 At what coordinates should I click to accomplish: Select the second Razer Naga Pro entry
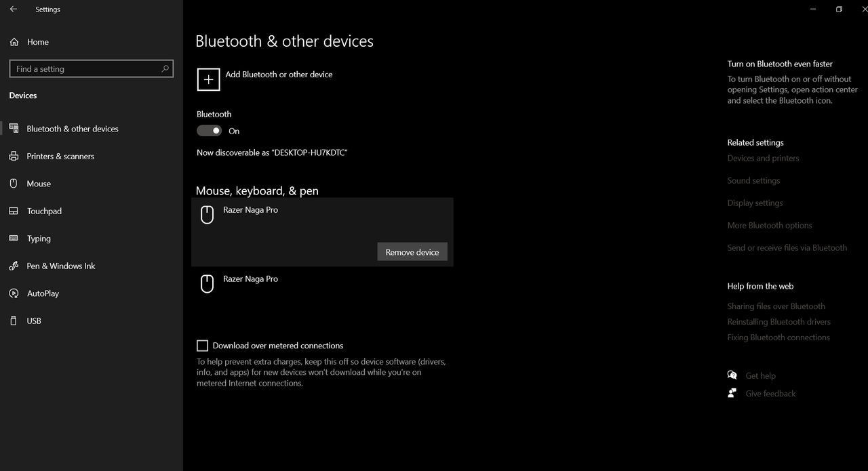click(x=322, y=284)
